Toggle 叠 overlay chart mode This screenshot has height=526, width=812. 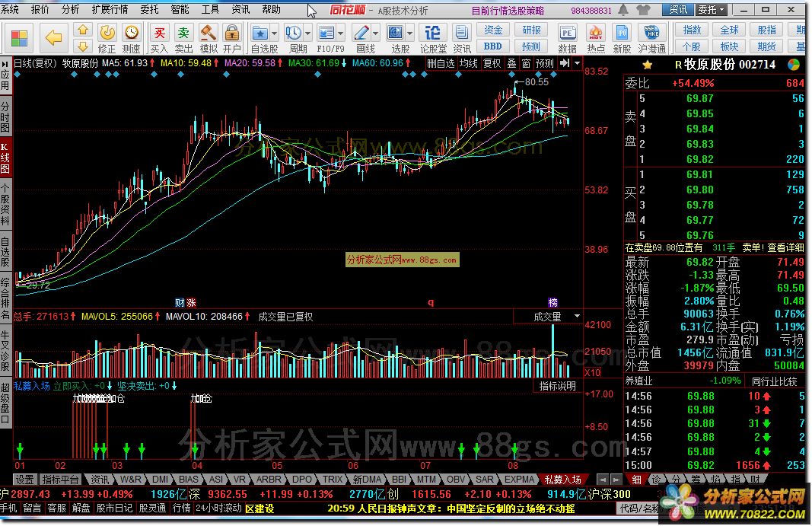coord(511,63)
